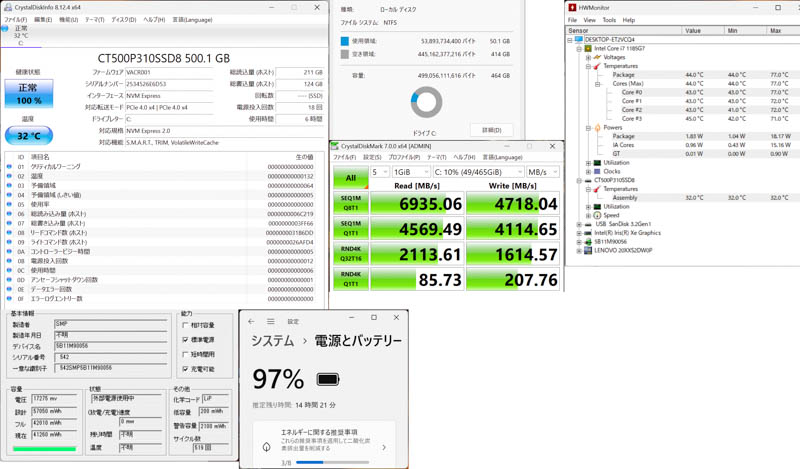800x469 pixels.
Task: Open the テーマ(T) menu in CrystalDiskInfo
Action: click(94, 20)
